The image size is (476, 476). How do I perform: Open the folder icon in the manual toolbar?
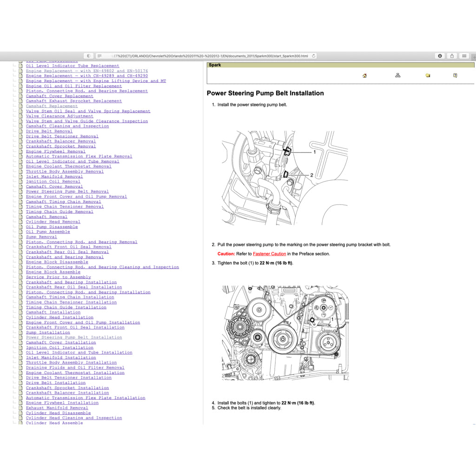[428, 75]
